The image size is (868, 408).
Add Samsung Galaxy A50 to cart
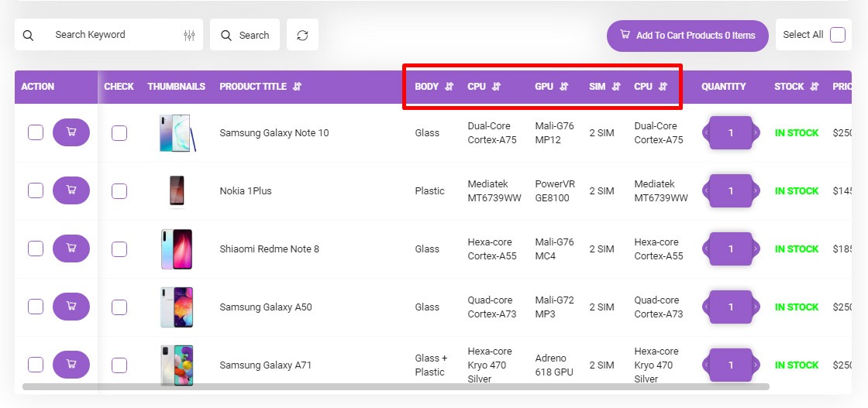coord(71,307)
